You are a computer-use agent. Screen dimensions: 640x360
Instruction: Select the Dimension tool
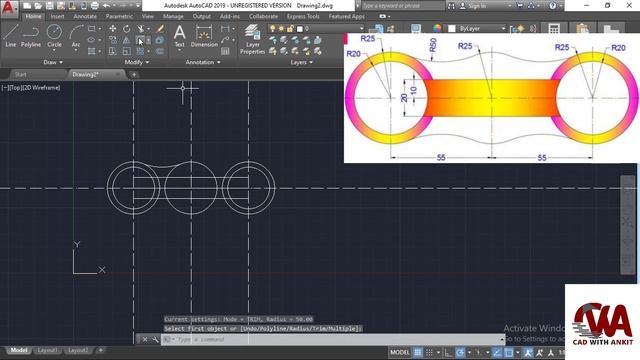point(204,36)
